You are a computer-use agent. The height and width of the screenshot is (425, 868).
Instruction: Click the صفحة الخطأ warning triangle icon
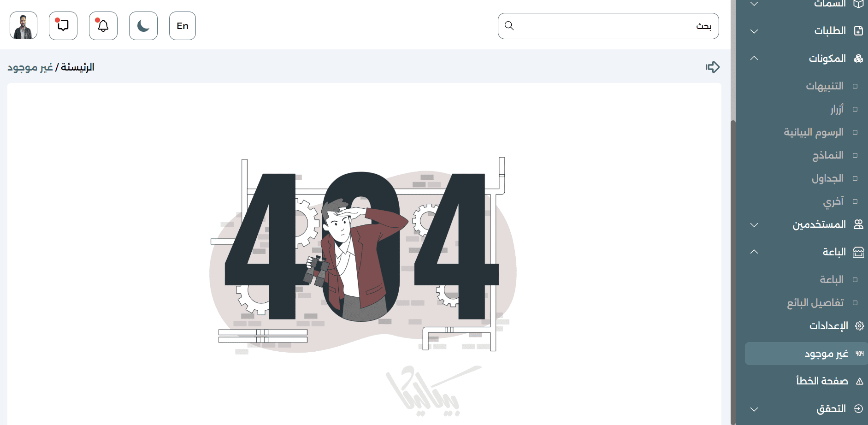coord(860,381)
